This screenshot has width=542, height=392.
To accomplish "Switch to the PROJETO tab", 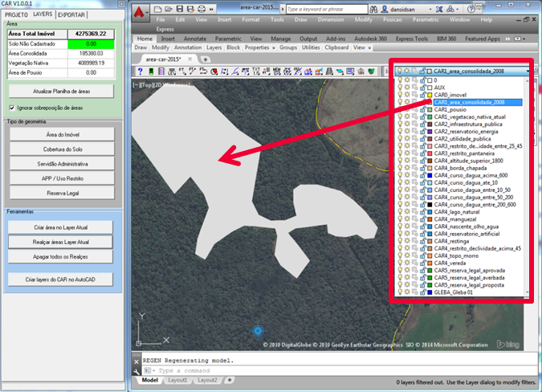I will pyautogui.click(x=16, y=15).
